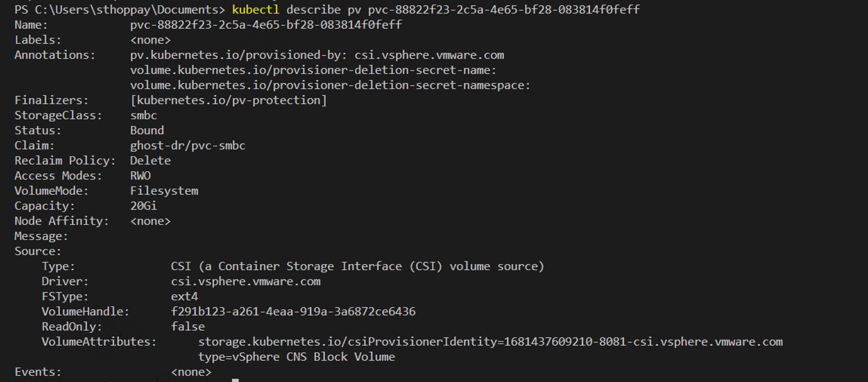
Task: Click the provisioner-deletion-secret-namespace annotation
Action: [330, 85]
